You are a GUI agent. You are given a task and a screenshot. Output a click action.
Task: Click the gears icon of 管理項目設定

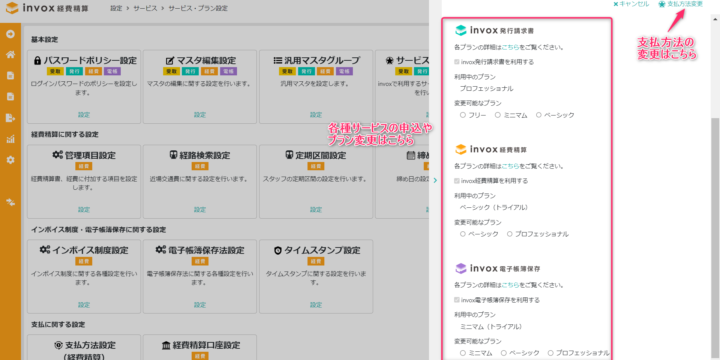click(x=57, y=155)
